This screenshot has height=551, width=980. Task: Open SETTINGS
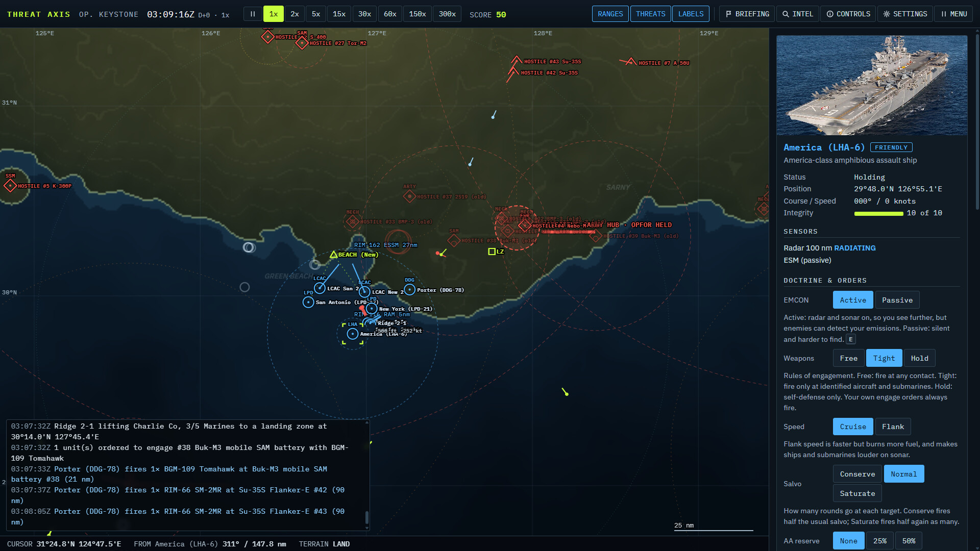[905, 14]
